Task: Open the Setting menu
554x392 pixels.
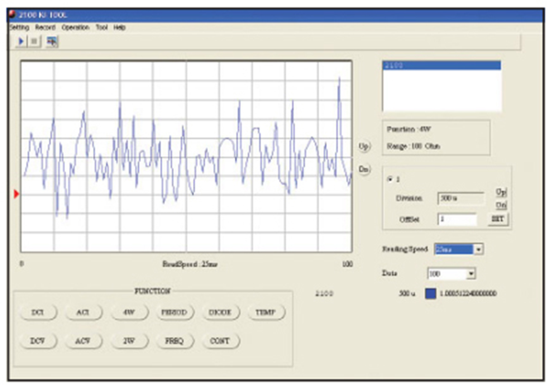Action: click(19, 28)
